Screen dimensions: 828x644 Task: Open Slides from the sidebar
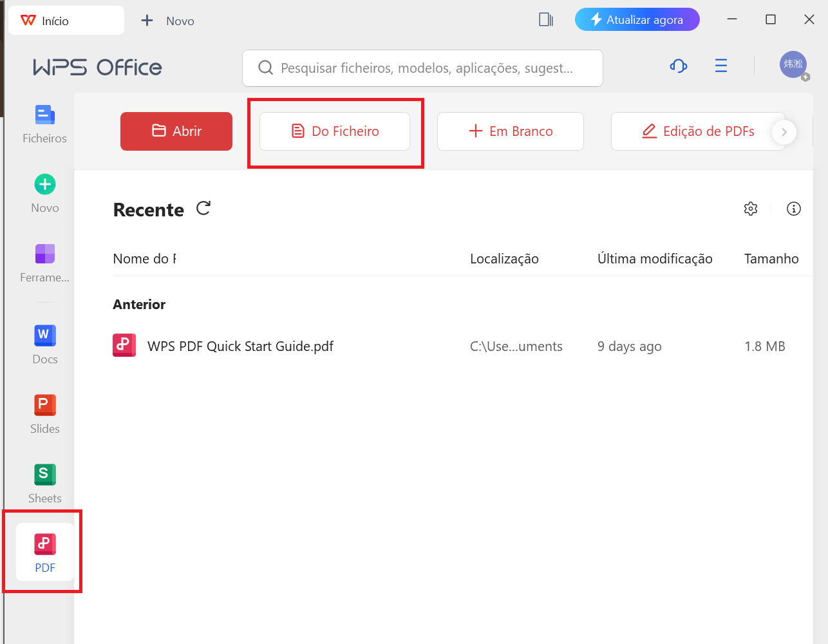pyautogui.click(x=44, y=415)
